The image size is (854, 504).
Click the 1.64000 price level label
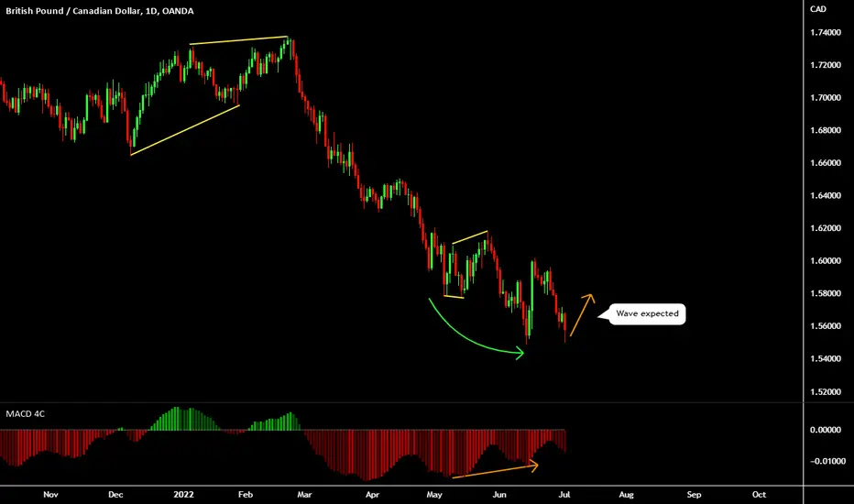coord(825,195)
